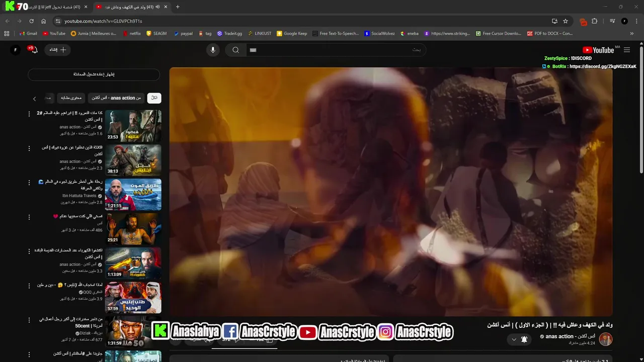Click the main video player

point(391,192)
